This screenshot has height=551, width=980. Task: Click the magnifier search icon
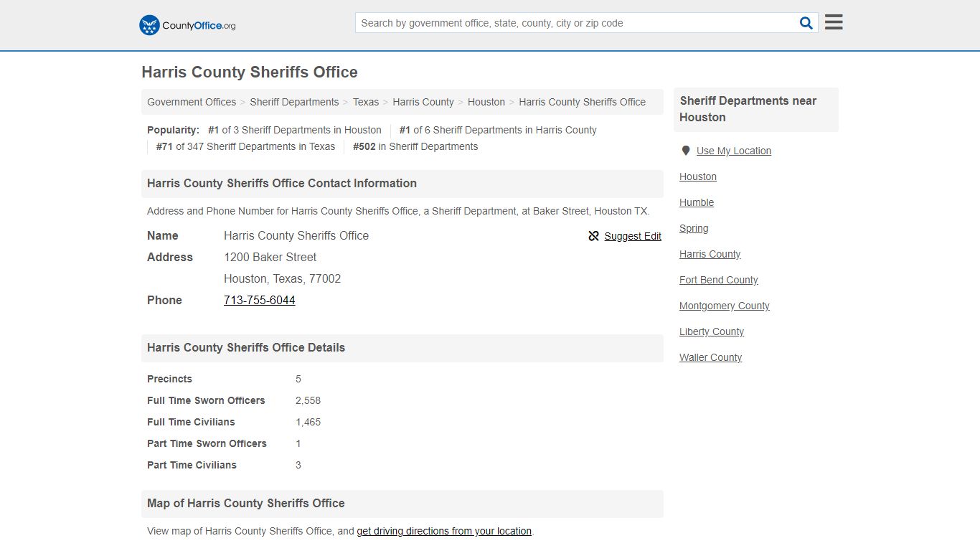pos(806,23)
